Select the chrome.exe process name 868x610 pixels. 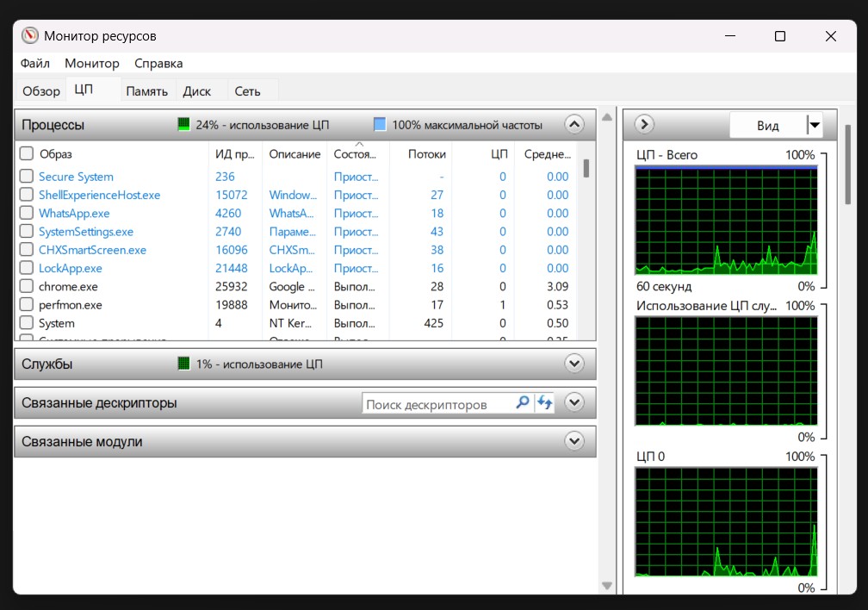pyautogui.click(x=68, y=286)
